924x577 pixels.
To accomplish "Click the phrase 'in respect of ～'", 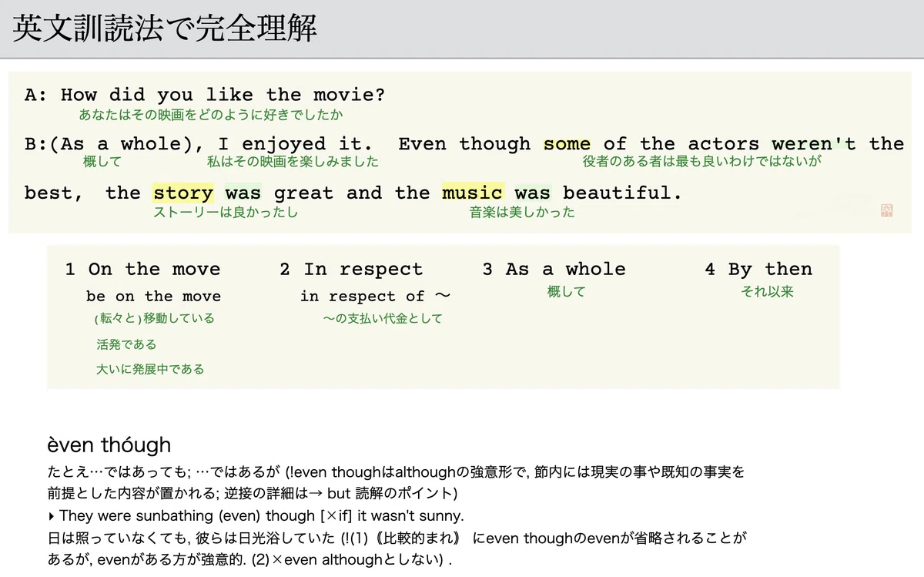I will [375, 297].
